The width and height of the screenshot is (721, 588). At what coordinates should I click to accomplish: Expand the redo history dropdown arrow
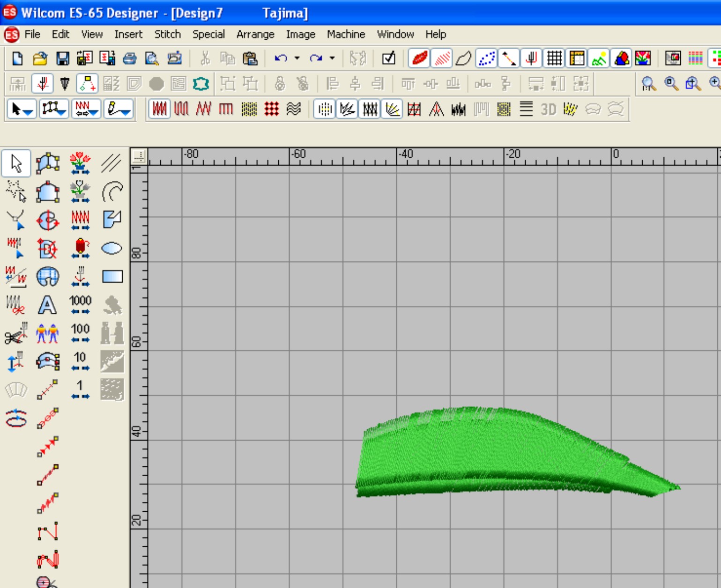(x=332, y=59)
